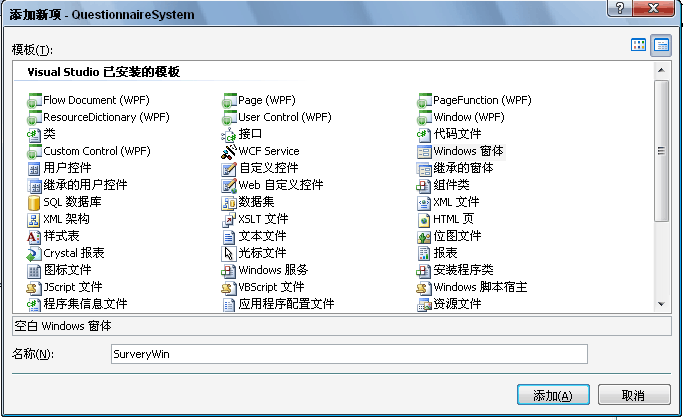
Task: Select the 继承的用户控件 template icon
Action: (x=34, y=186)
